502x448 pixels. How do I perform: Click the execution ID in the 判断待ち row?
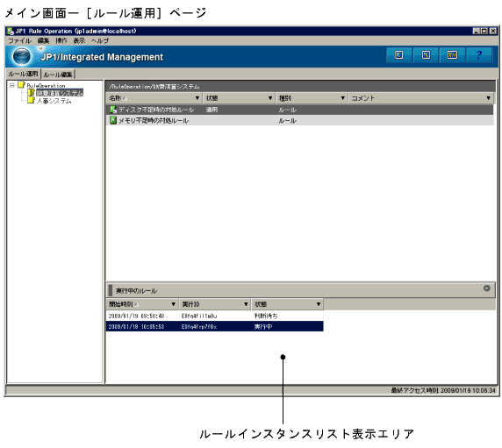tap(199, 316)
